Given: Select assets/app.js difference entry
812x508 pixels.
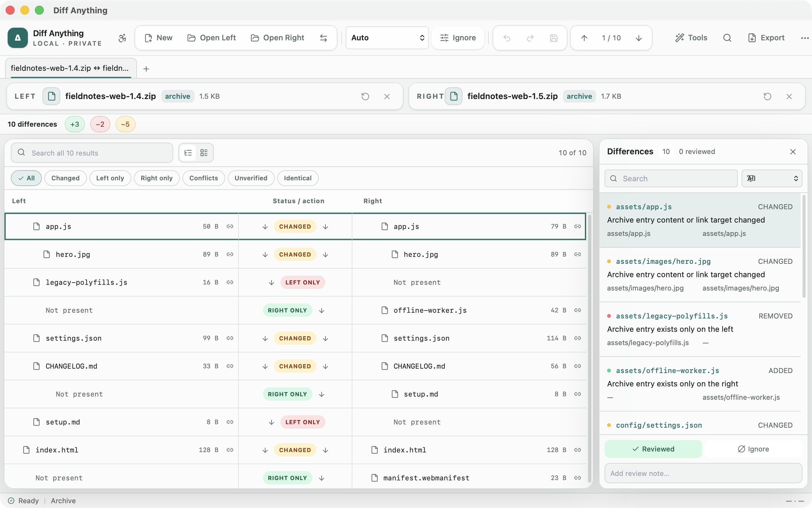Looking at the screenshot, I should pyautogui.click(x=700, y=220).
